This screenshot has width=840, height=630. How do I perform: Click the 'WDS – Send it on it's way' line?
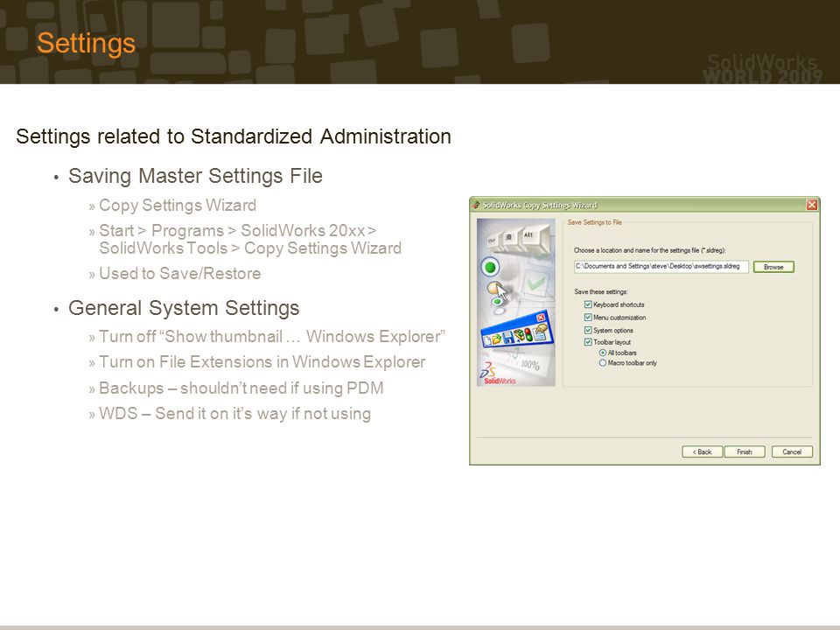tap(234, 414)
